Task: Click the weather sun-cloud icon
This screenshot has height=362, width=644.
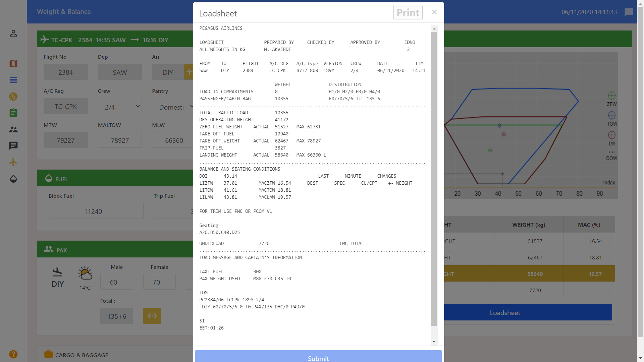Action: tap(85, 273)
